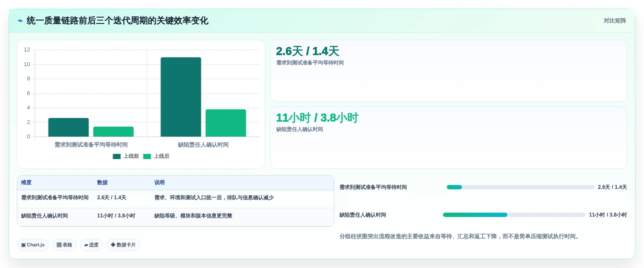This screenshot has width=644, height=268.
Task: Click the Chart.js tag chip
Action: coord(33,245)
